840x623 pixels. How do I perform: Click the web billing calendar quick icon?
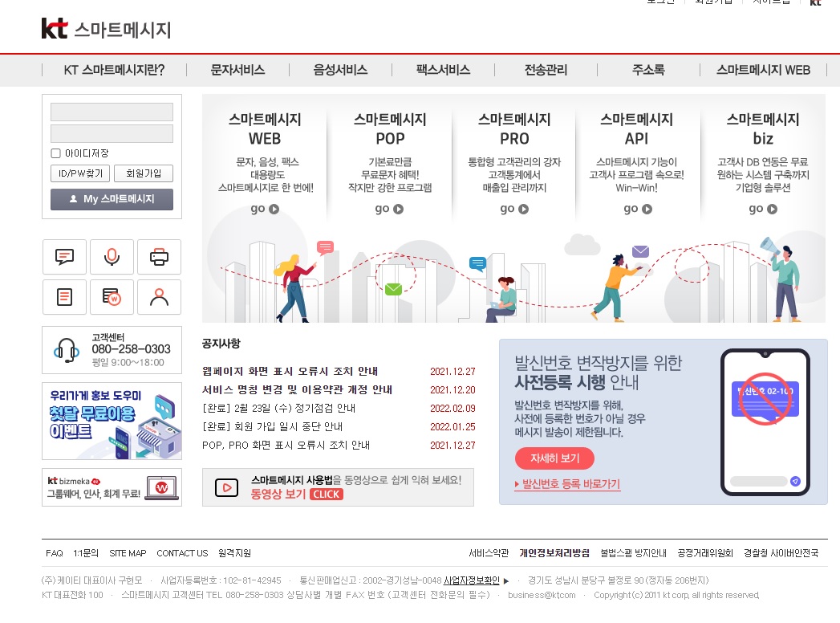pos(112,296)
